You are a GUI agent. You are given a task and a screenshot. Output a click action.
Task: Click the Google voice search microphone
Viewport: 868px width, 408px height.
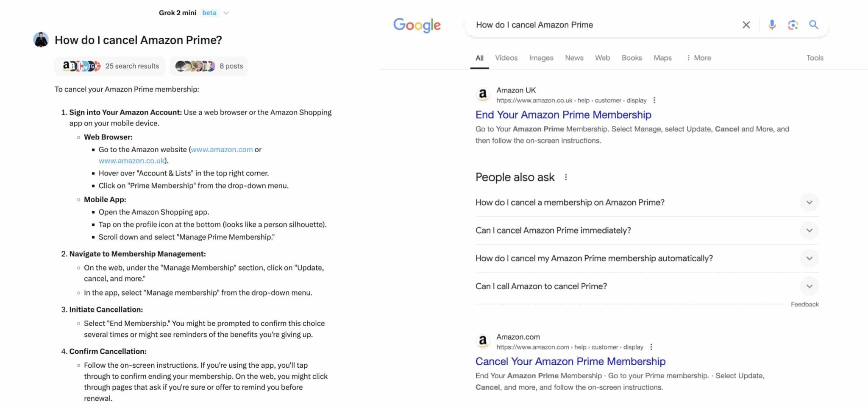click(771, 25)
